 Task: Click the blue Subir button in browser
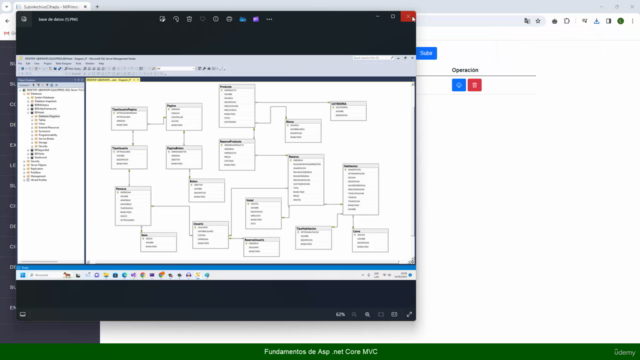[x=427, y=53]
